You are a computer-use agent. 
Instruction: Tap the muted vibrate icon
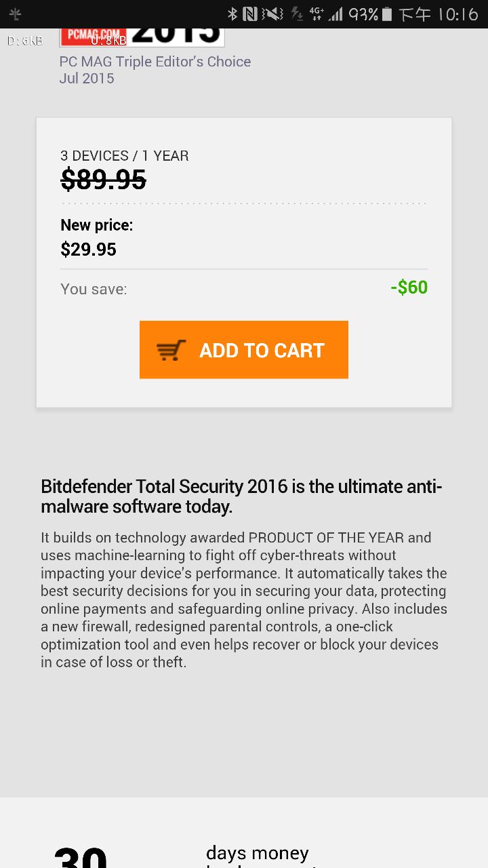[272, 14]
